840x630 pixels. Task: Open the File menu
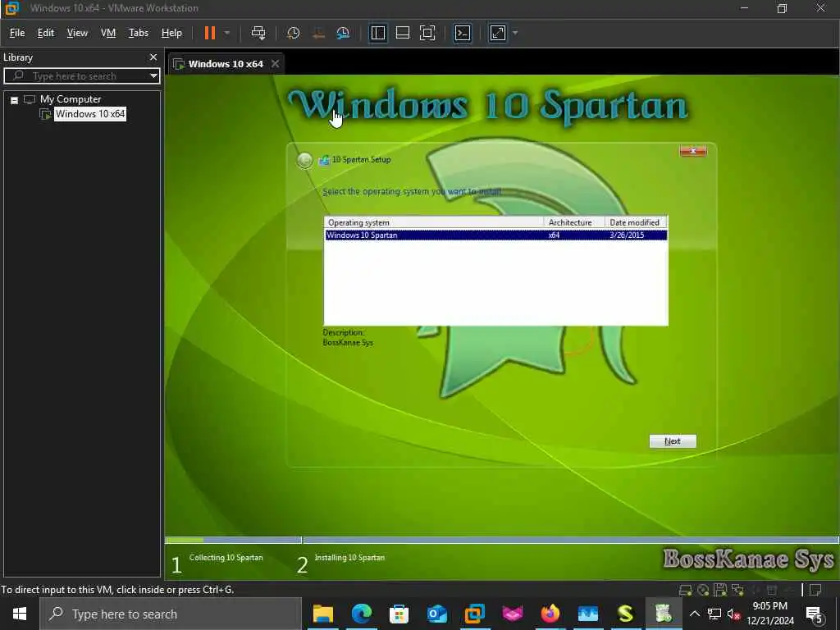click(17, 33)
